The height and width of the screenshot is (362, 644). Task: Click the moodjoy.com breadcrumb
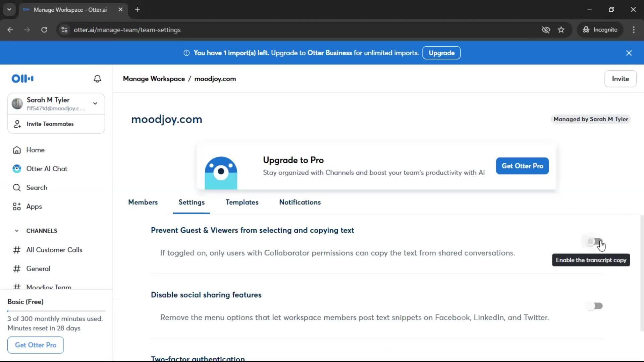[215, 79]
